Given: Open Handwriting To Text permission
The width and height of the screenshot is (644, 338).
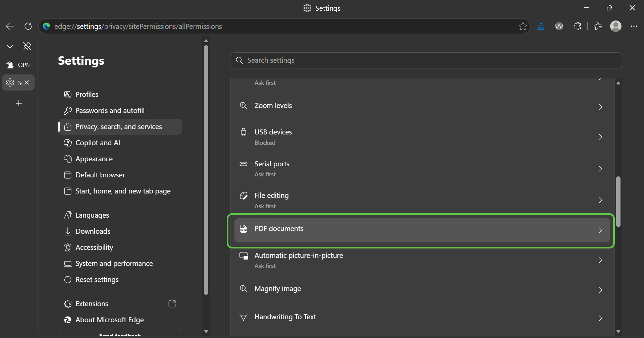Looking at the screenshot, I should [422, 318].
